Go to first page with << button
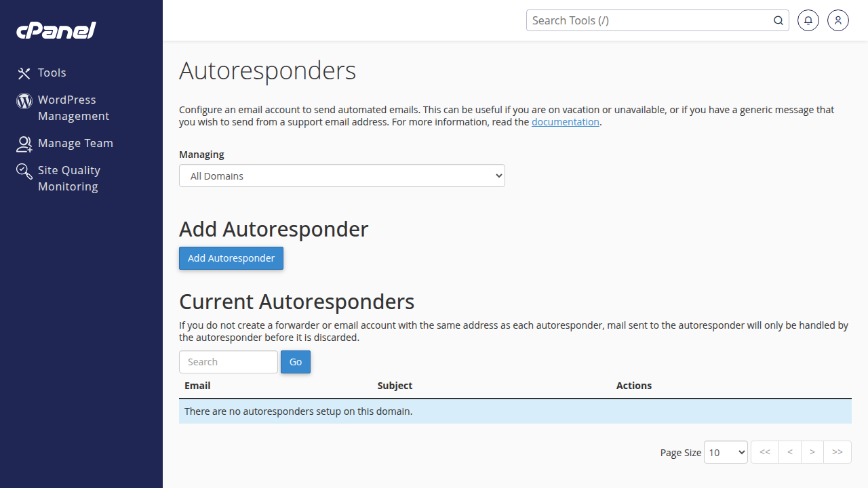This screenshot has width=868, height=488. pos(765,452)
